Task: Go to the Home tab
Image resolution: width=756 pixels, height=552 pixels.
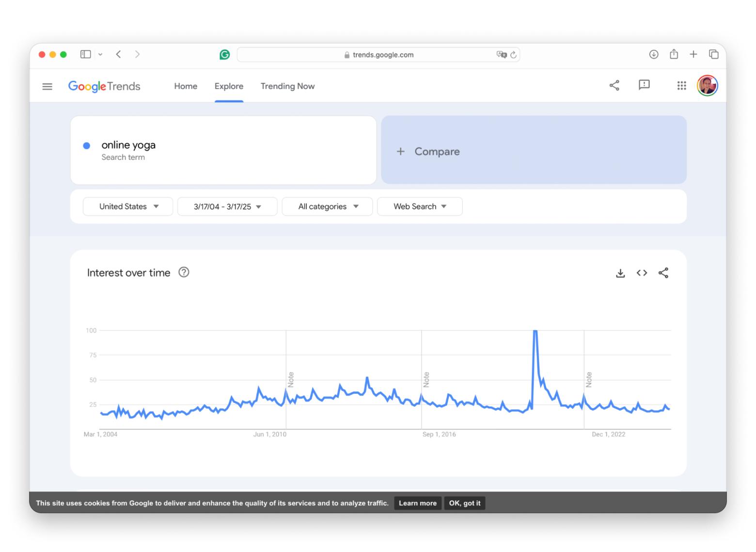Action: 186,86
